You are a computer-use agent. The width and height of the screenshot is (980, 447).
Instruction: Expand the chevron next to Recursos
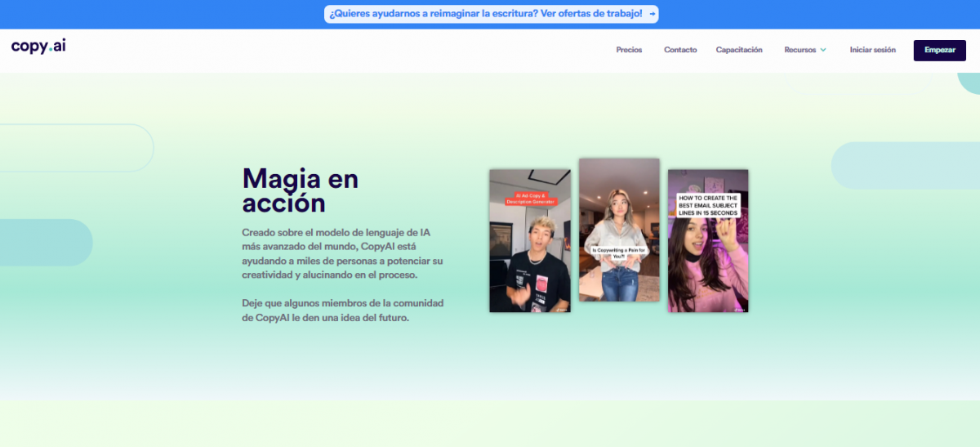click(x=823, y=50)
